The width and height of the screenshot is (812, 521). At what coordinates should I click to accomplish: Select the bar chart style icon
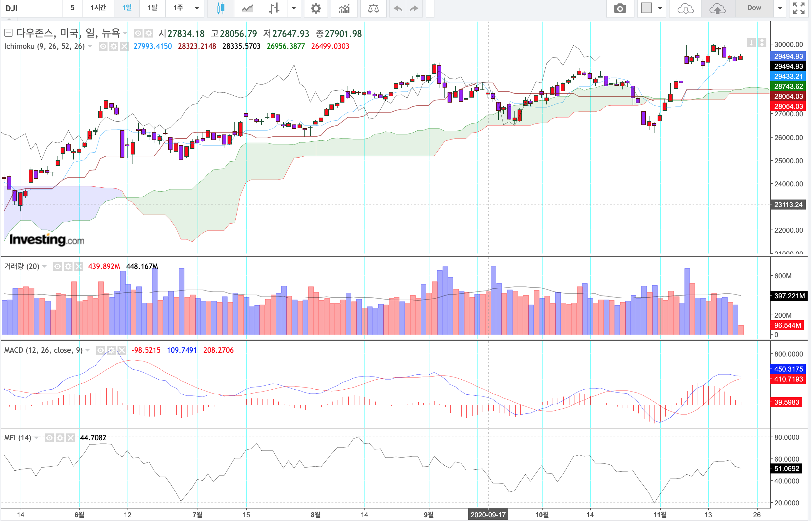pyautogui.click(x=274, y=8)
